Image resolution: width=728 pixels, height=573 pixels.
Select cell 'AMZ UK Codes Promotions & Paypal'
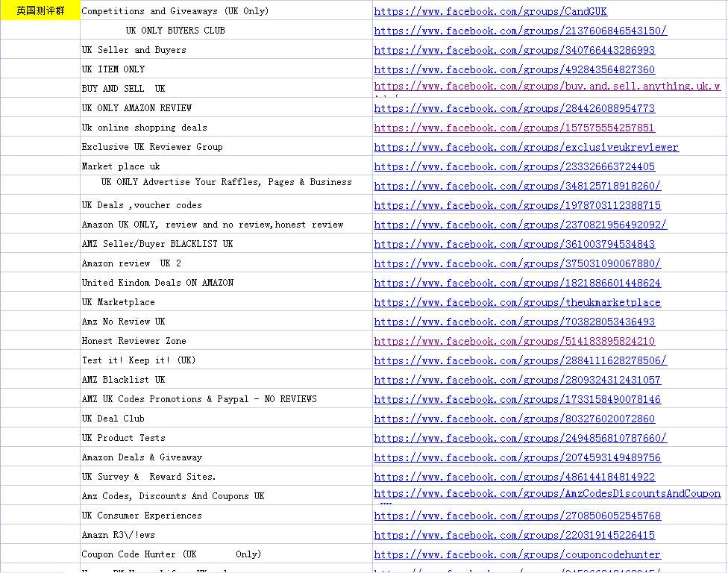click(226, 398)
